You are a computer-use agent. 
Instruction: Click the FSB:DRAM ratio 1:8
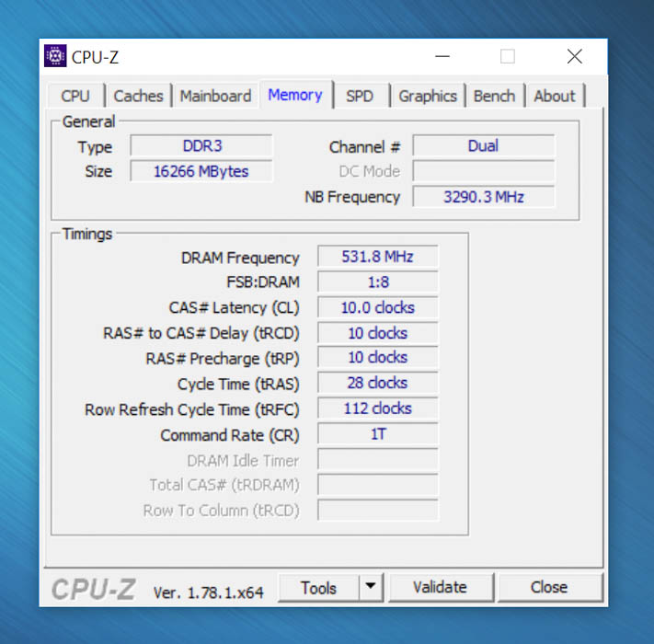(377, 282)
